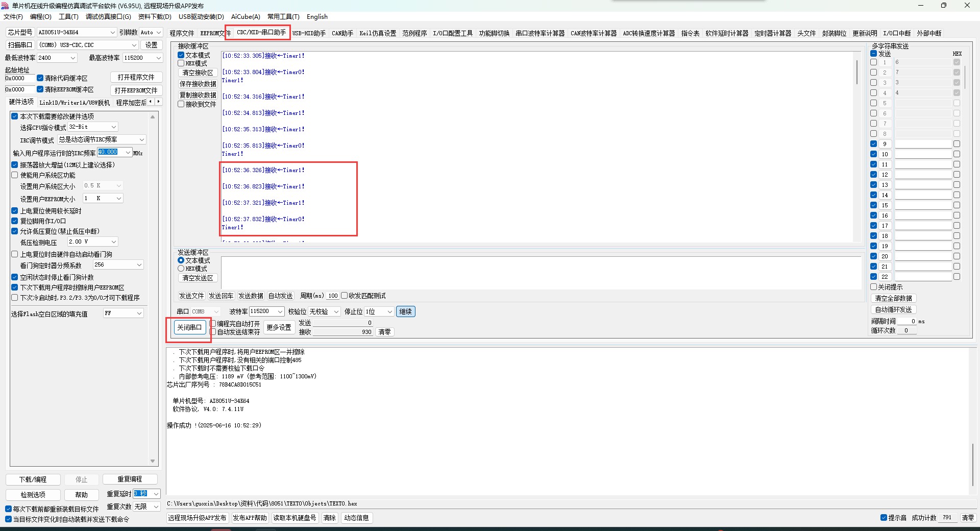Switch interface language via English menu
Viewport: 980px width, 531px height.
[317, 17]
